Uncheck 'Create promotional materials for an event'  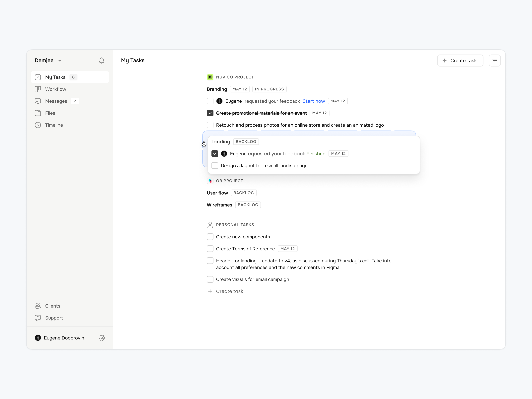click(x=210, y=113)
